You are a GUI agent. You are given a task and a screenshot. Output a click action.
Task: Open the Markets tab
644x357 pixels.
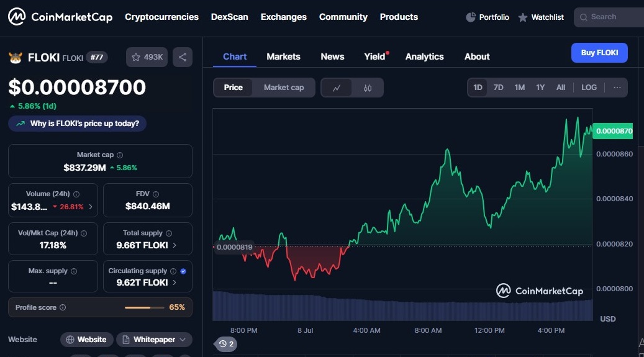(x=283, y=56)
